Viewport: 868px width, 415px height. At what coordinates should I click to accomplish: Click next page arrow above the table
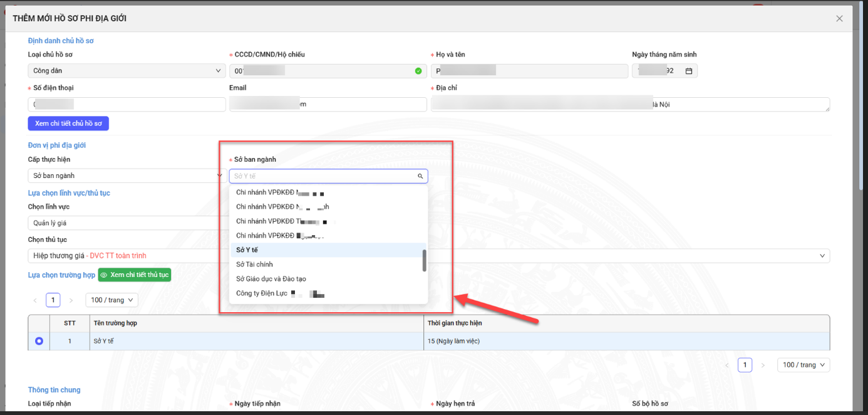click(71, 300)
